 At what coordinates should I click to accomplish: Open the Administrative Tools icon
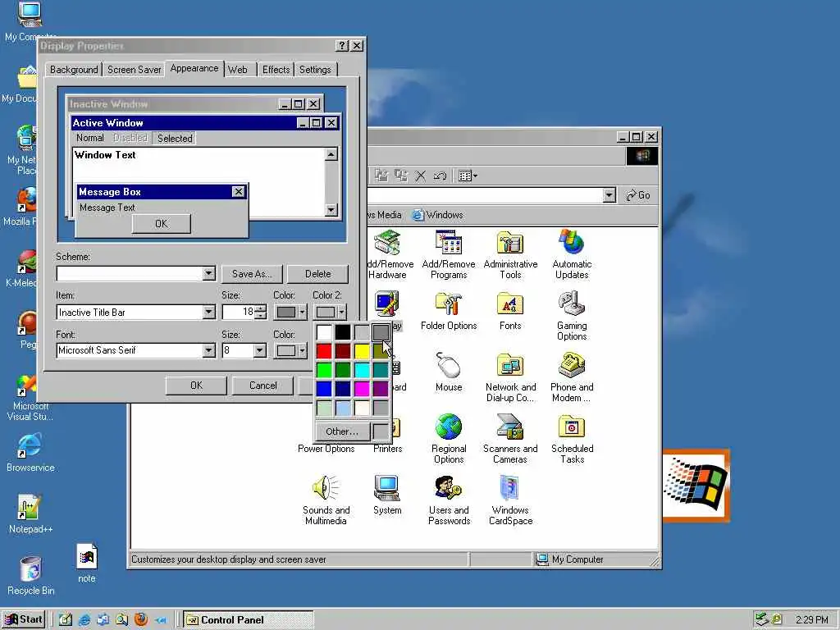(x=510, y=254)
